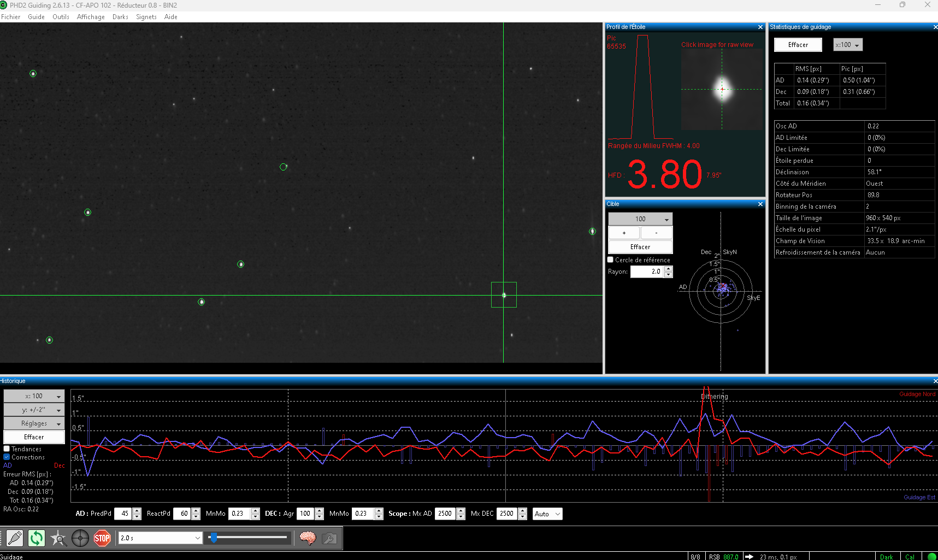This screenshot has width=938, height=560.
Task: Stop guiding with the red STOP icon
Action: coord(102,538)
